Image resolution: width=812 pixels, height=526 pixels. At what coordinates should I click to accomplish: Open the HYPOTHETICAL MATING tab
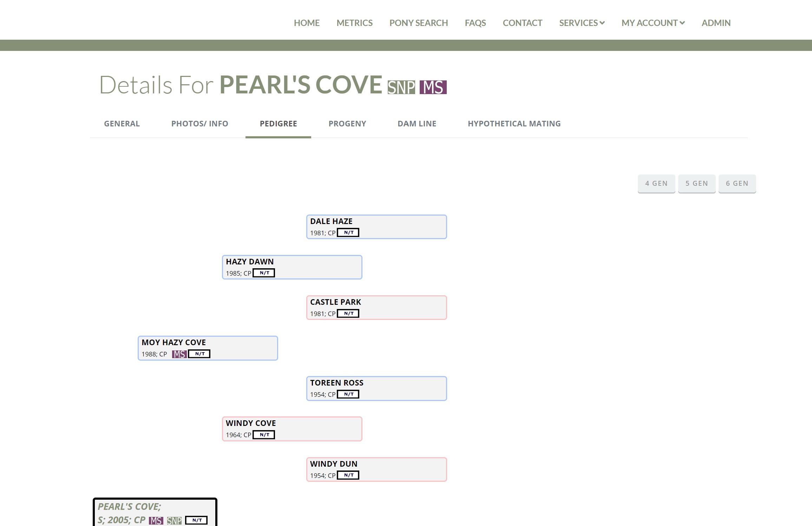[514, 124]
